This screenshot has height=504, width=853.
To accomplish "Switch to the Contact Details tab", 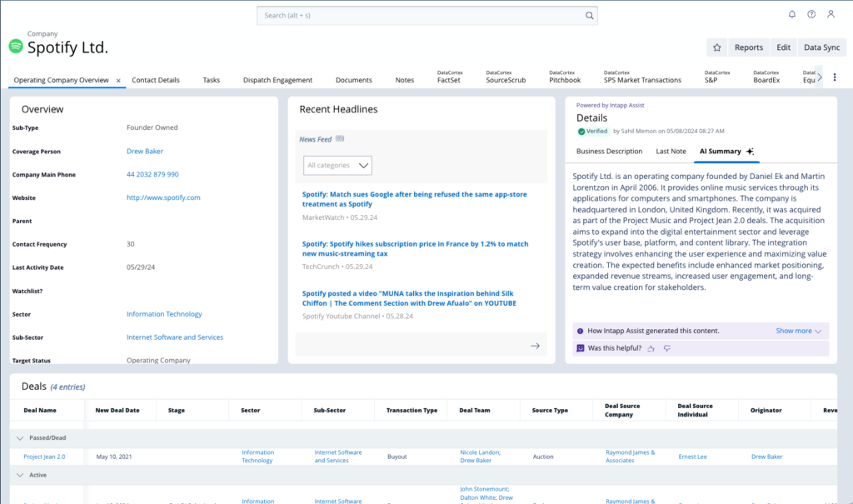I will [156, 80].
